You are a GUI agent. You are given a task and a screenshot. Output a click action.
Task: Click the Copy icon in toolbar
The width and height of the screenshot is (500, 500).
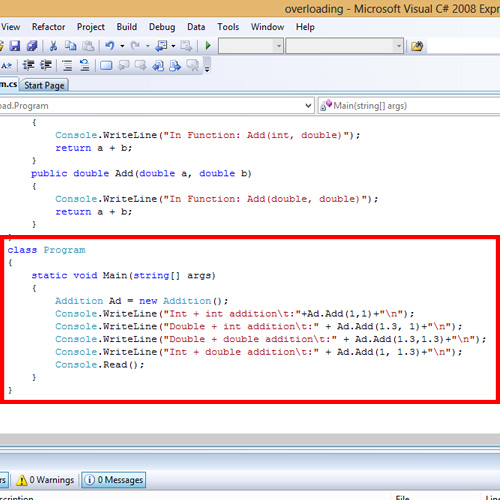(70, 46)
